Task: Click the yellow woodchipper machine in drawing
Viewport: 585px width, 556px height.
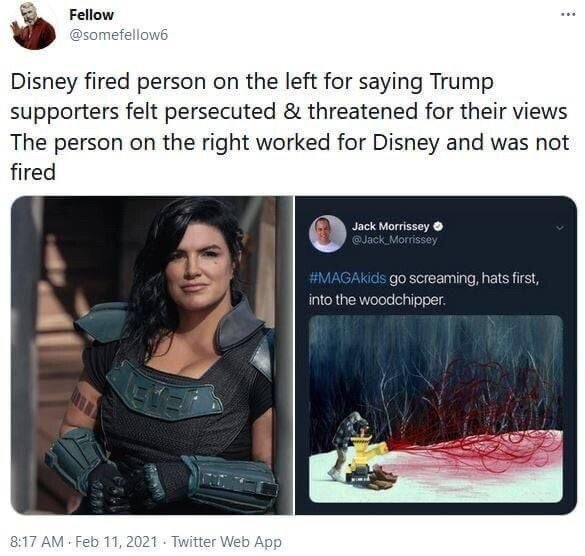Action: tap(363, 453)
